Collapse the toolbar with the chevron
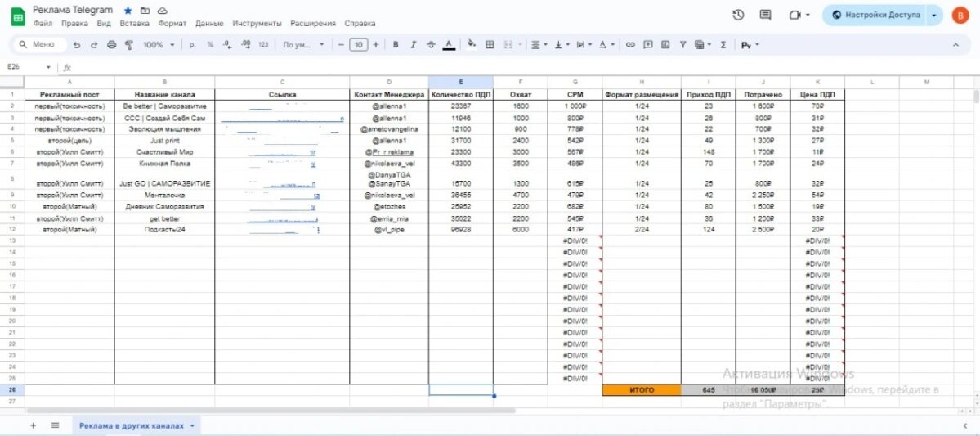The height and width of the screenshot is (436, 980). [x=955, y=44]
